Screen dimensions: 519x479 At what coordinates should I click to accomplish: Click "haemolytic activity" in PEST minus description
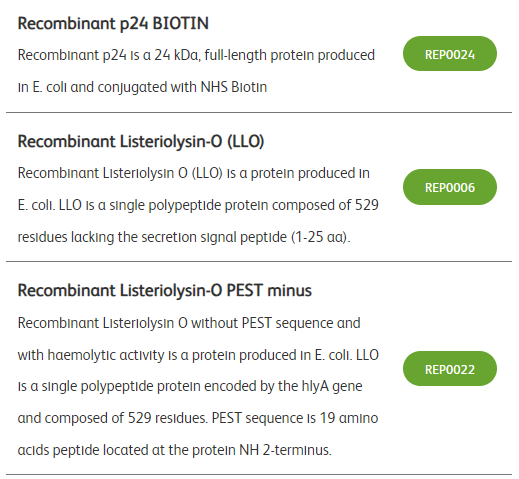106,355
